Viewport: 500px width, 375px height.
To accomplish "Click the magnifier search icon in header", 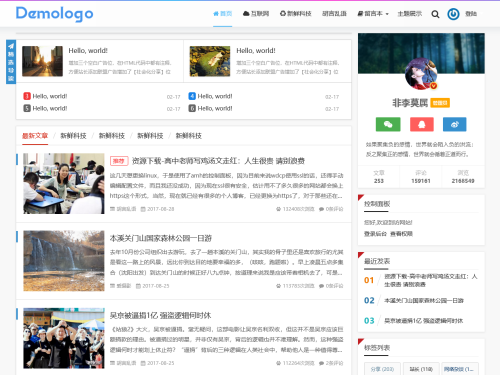I will pyautogui.click(x=435, y=14).
